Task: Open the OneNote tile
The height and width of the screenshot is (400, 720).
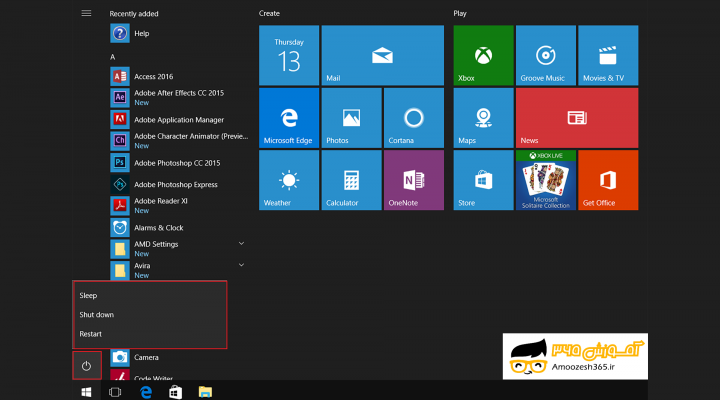Action: coord(414,180)
